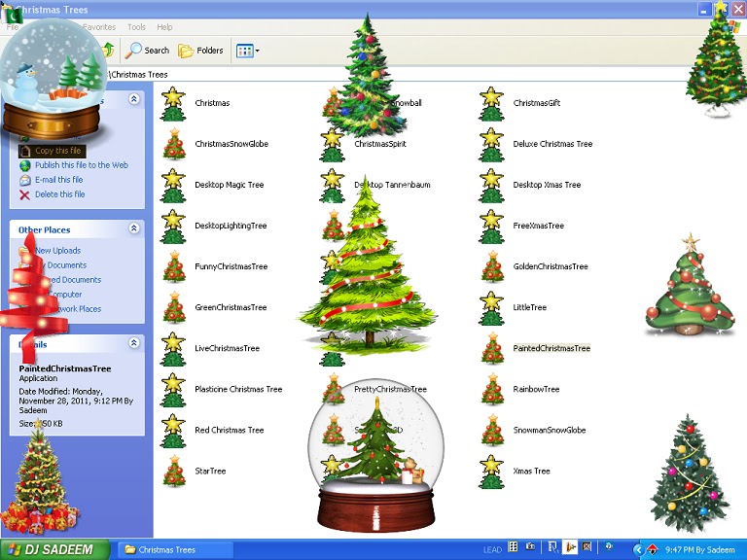The width and height of the screenshot is (747, 560).
Task: Click E-mail this file link
Action: pyautogui.click(x=58, y=180)
